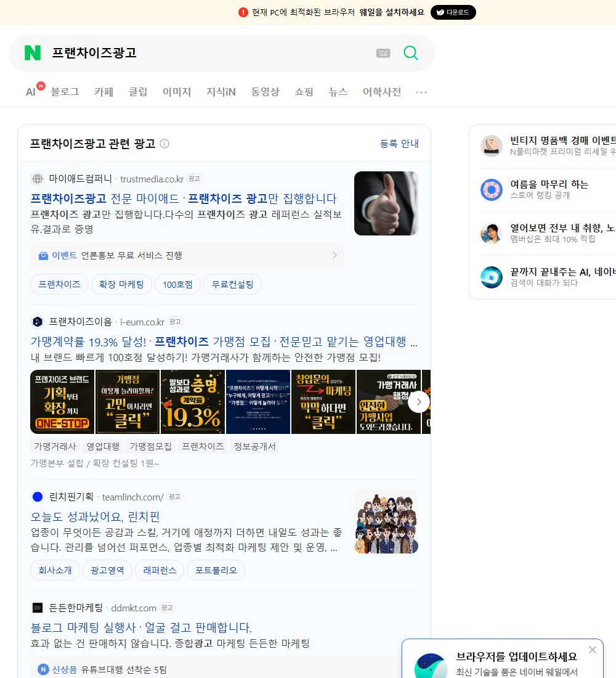
Task: Expand the 이벤트 언론홍보 무료 서비스 진행 row arrow
Action: [334, 255]
